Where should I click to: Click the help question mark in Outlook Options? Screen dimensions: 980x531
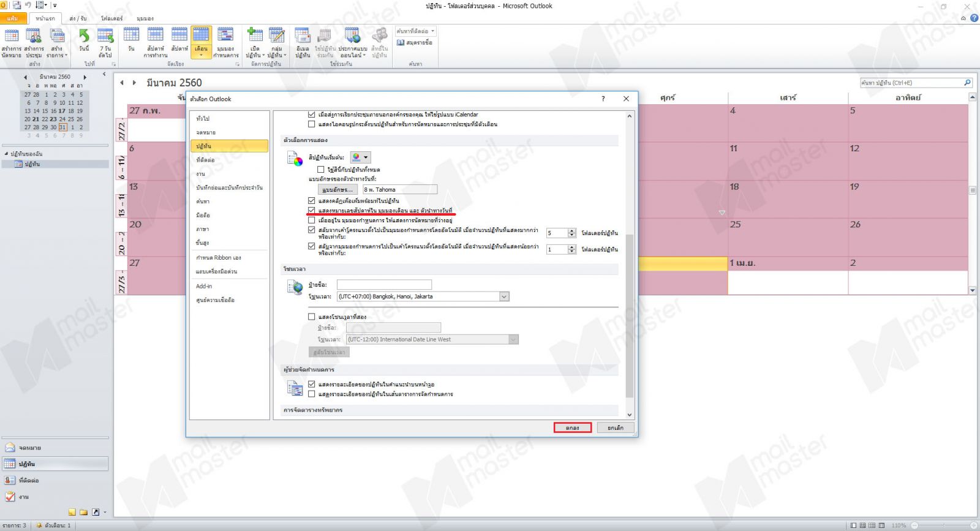pos(603,99)
